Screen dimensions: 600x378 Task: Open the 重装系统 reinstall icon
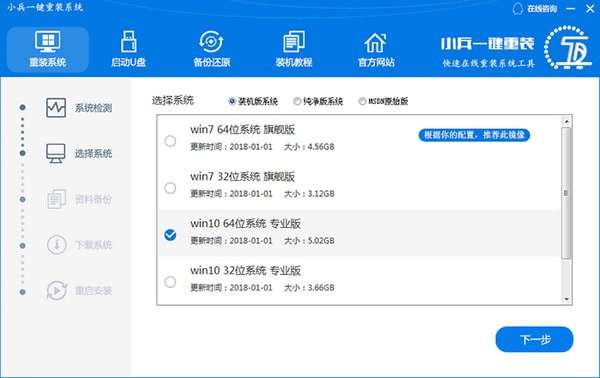pos(47,41)
